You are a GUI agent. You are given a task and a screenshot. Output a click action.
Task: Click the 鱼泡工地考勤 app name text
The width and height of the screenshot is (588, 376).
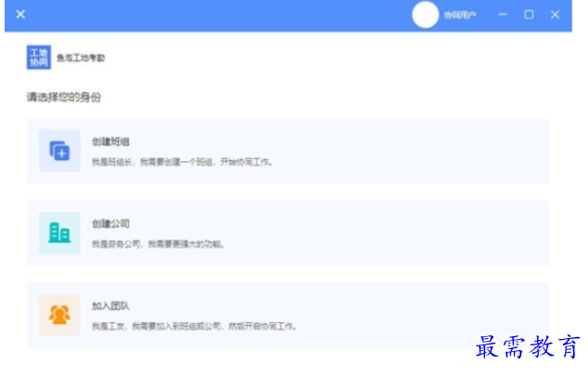81,57
